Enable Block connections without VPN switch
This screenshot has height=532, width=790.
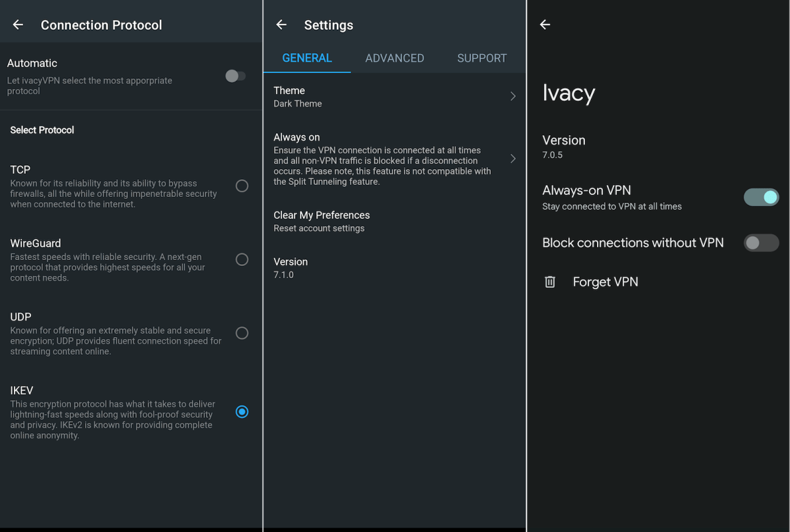point(761,243)
